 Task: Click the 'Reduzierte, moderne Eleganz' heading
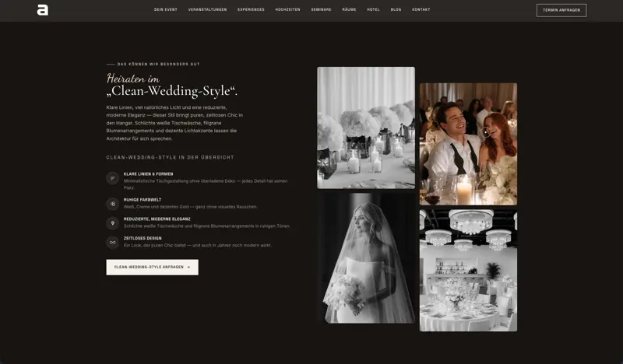click(x=157, y=219)
